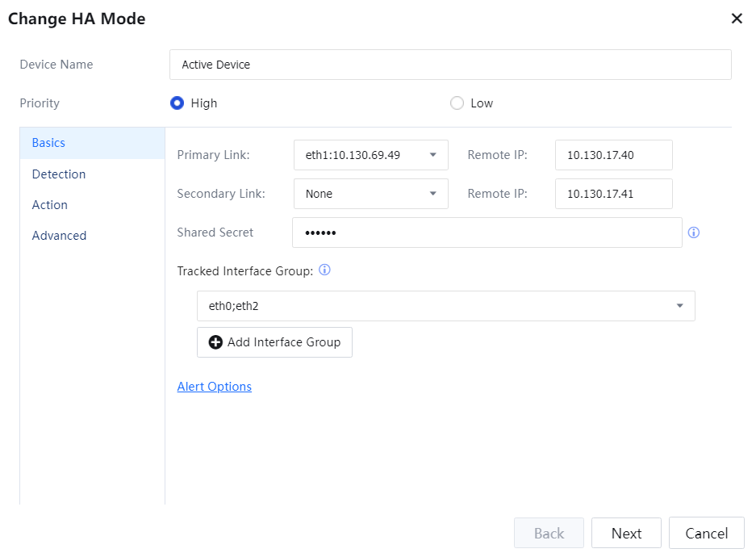The image size is (756, 553).
Task: Open the Action tab
Action: click(50, 205)
